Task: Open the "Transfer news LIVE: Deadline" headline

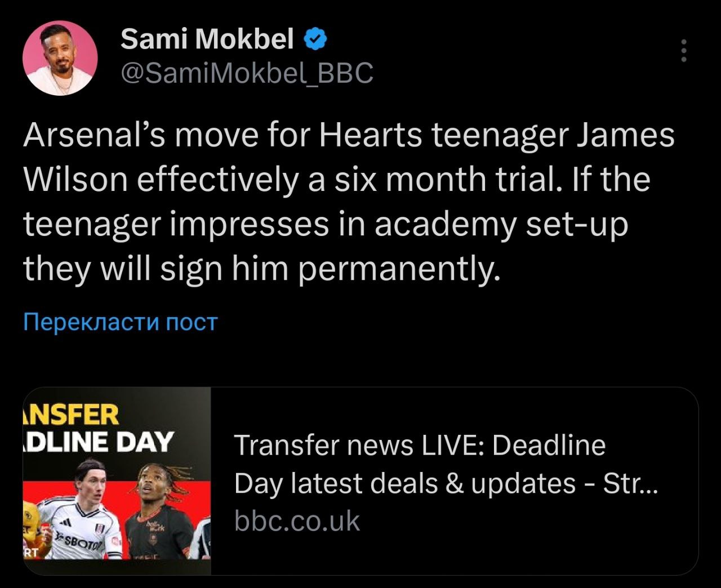Action: point(419,445)
